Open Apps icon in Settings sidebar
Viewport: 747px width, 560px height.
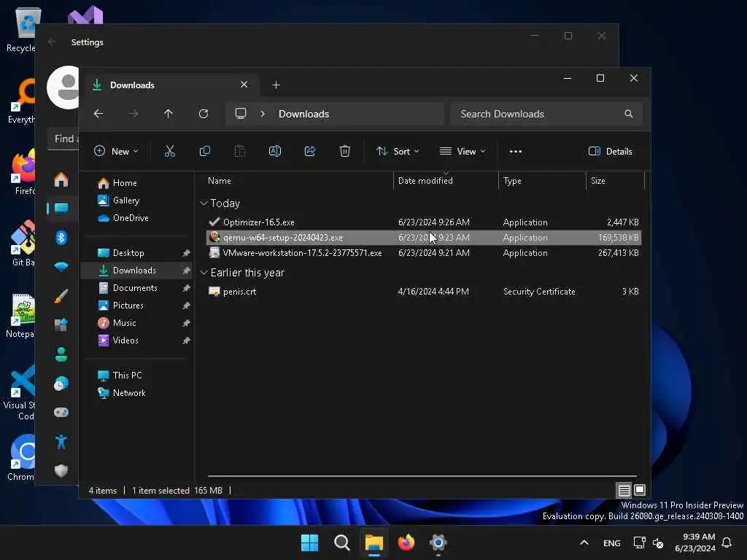(61, 324)
